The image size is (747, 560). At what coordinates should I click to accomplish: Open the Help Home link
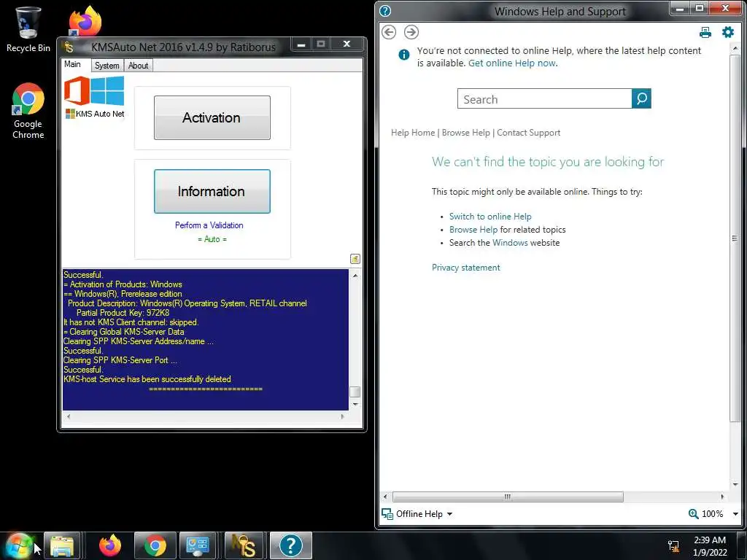[413, 133]
